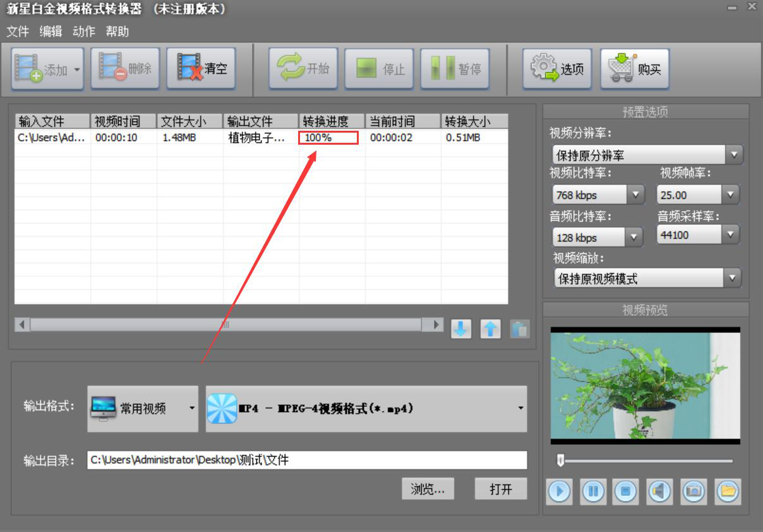This screenshot has width=763, height=532.
Task: Click the 打开 open folder button
Action: (501, 488)
